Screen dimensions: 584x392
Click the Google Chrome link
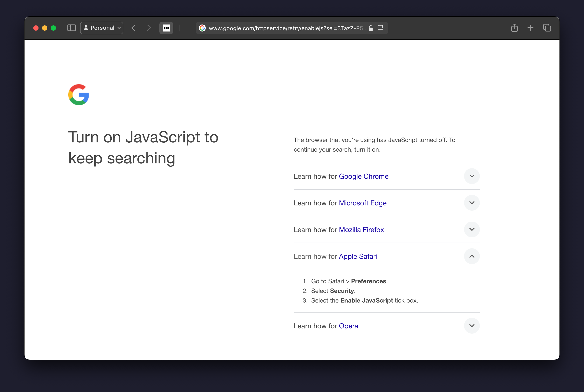pyautogui.click(x=363, y=176)
